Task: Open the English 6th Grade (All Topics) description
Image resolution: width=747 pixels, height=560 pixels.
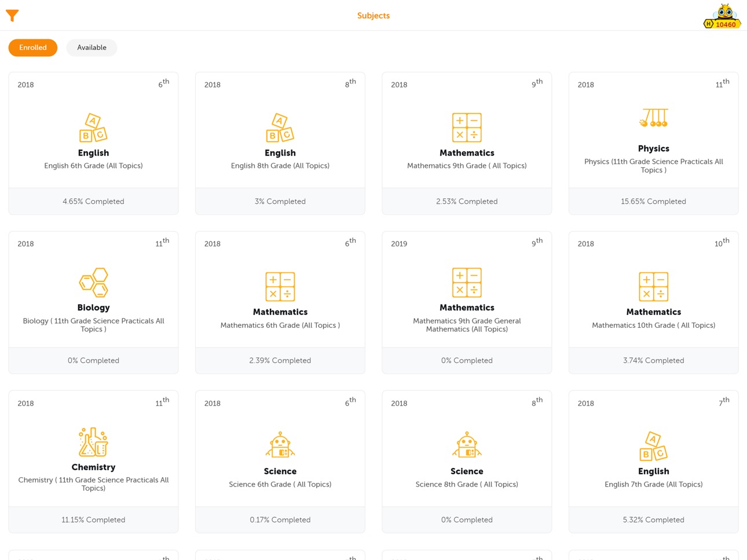Action: 93,166
